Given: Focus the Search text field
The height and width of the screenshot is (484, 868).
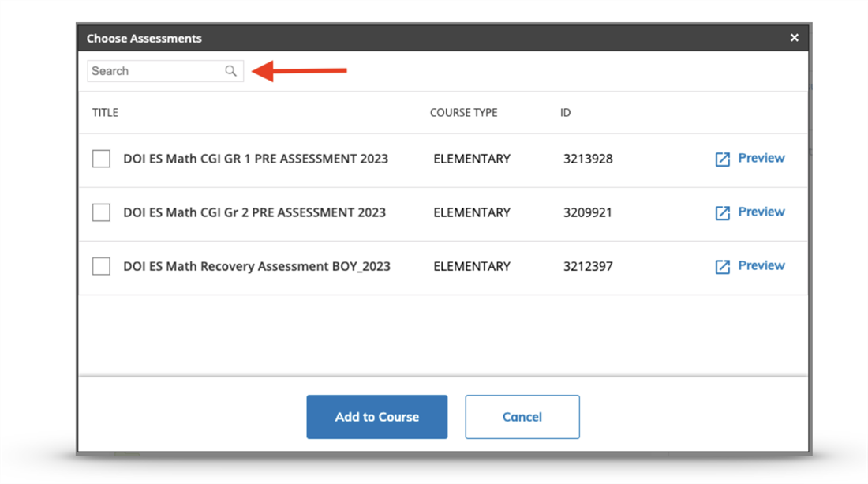Looking at the screenshot, I should (x=155, y=71).
